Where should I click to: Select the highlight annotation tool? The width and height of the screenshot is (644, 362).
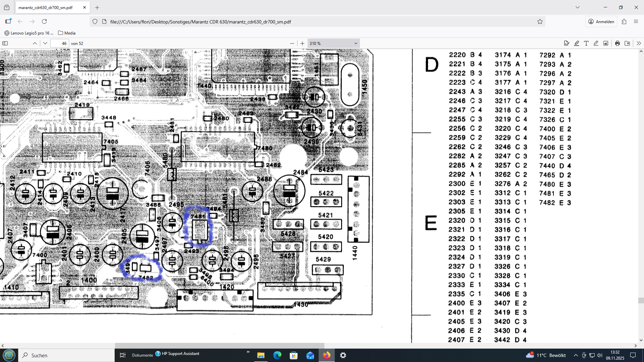(577, 43)
